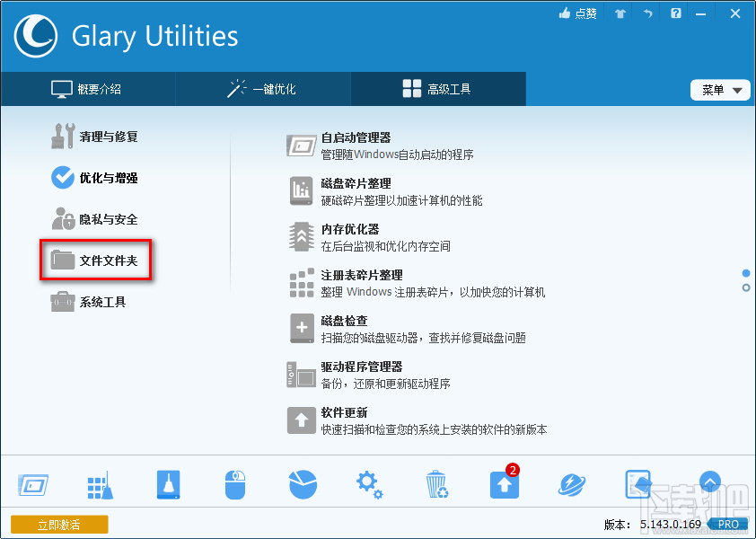This screenshot has height=539, width=756.
Task: Click the update icon showing badge 2
Action: 504,483
